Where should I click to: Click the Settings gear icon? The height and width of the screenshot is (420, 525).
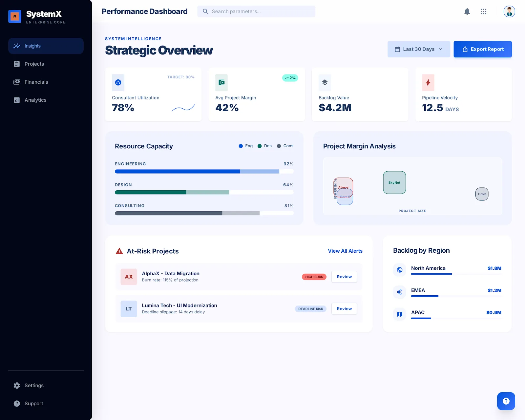click(17, 386)
